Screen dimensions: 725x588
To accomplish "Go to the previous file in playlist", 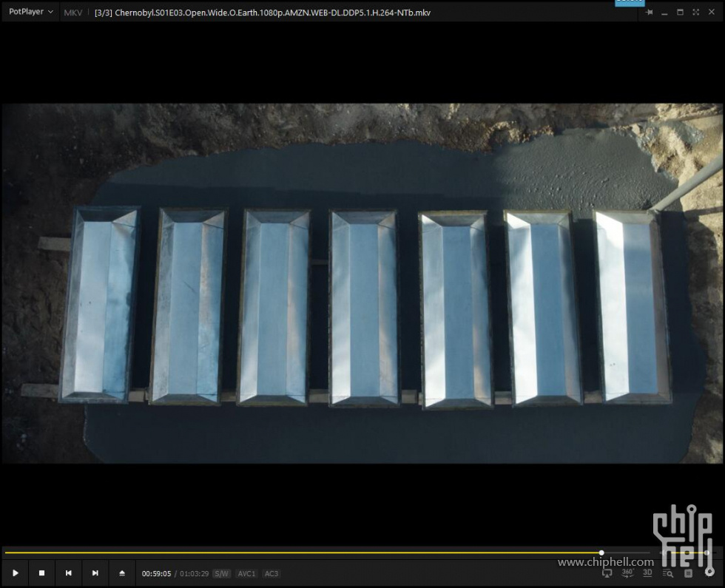I will [x=68, y=573].
